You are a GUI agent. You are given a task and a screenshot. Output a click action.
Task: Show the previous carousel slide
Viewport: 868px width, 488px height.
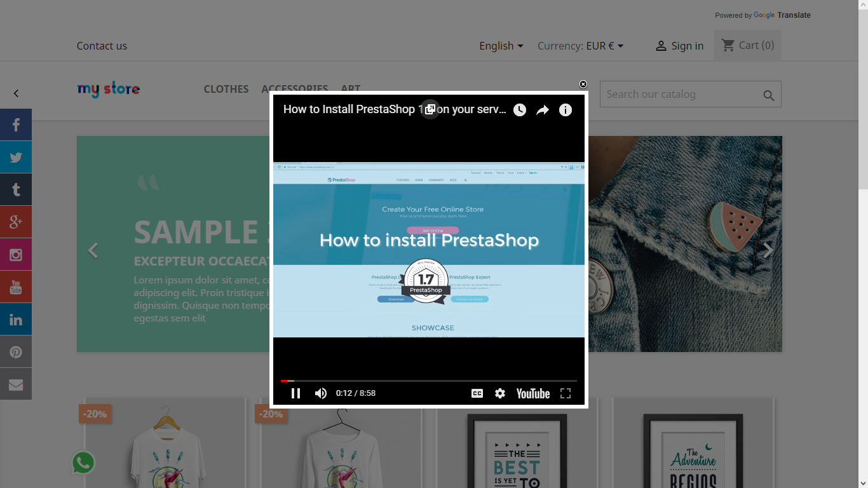pos(93,250)
